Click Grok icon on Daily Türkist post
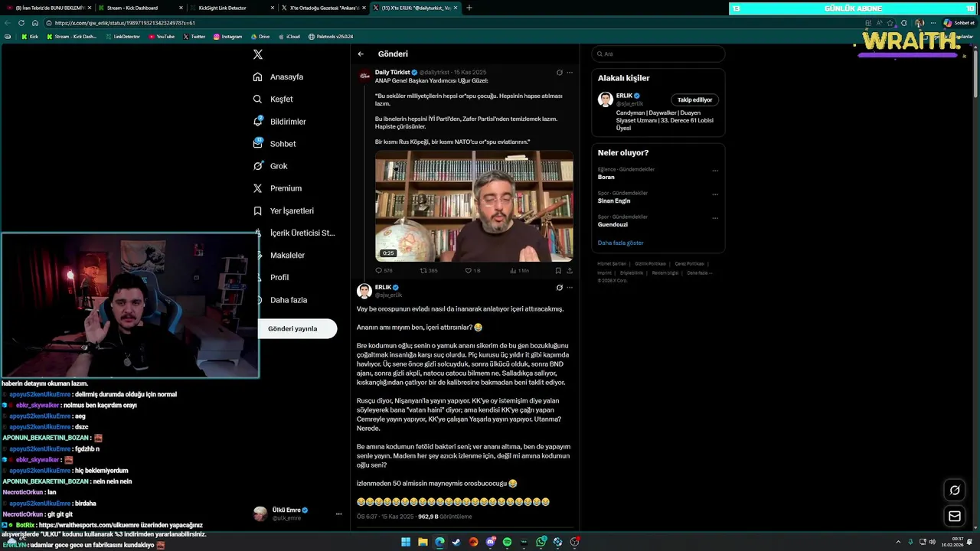The height and width of the screenshot is (551, 980). 559,73
